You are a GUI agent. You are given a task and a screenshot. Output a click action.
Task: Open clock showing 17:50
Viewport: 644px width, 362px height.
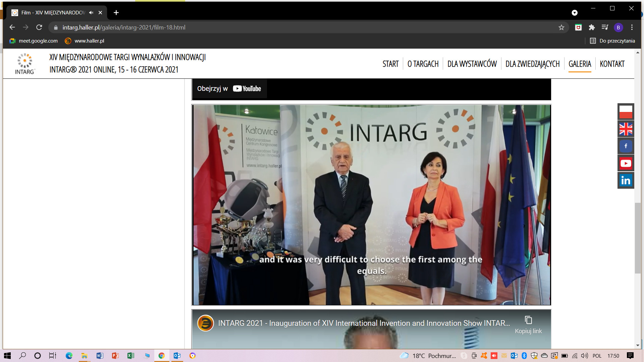[x=613, y=356]
